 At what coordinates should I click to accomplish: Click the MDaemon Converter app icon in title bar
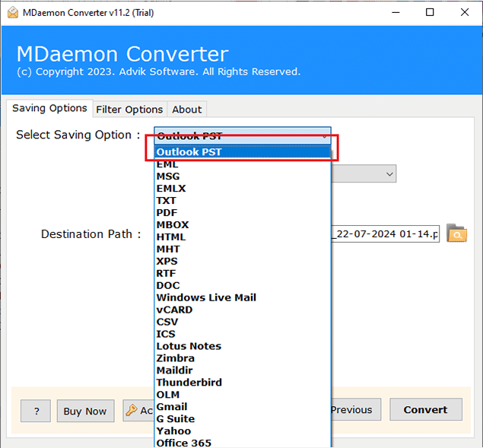coord(13,13)
